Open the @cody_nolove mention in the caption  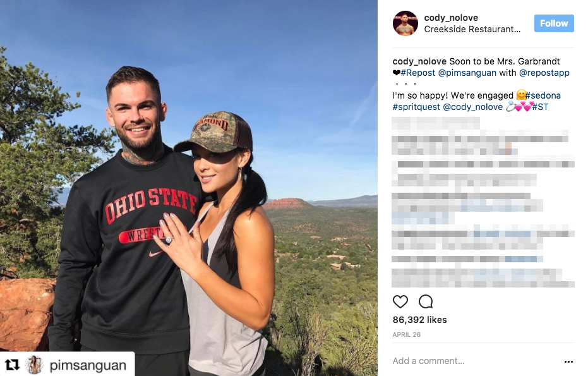pyautogui.click(x=472, y=107)
